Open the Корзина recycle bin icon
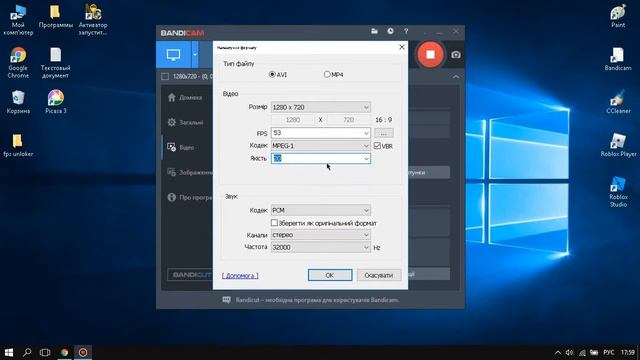The image size is (640, 360). click(18, 102)
